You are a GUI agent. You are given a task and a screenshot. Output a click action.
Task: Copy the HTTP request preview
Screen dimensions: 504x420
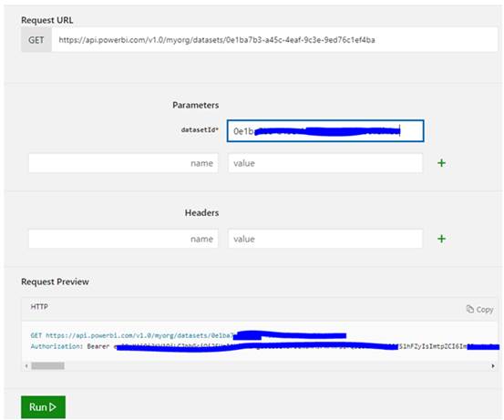(479, 309)
